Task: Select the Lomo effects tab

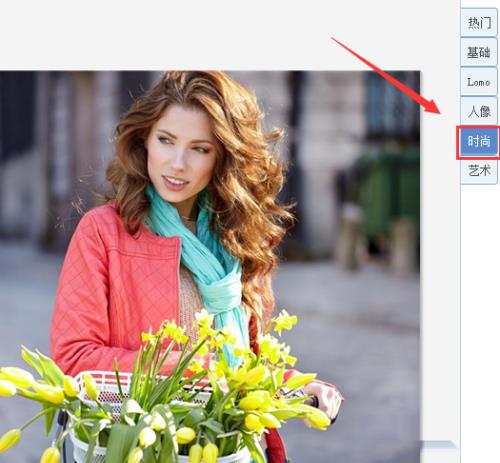Action: pos(479,82)
